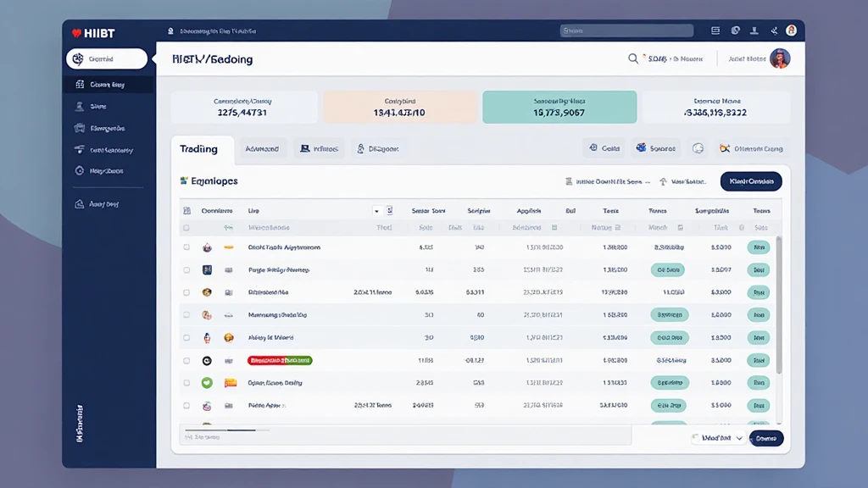Click first icon in top-right header group
This screenshot has width=868, height=488.
point(715,30)
